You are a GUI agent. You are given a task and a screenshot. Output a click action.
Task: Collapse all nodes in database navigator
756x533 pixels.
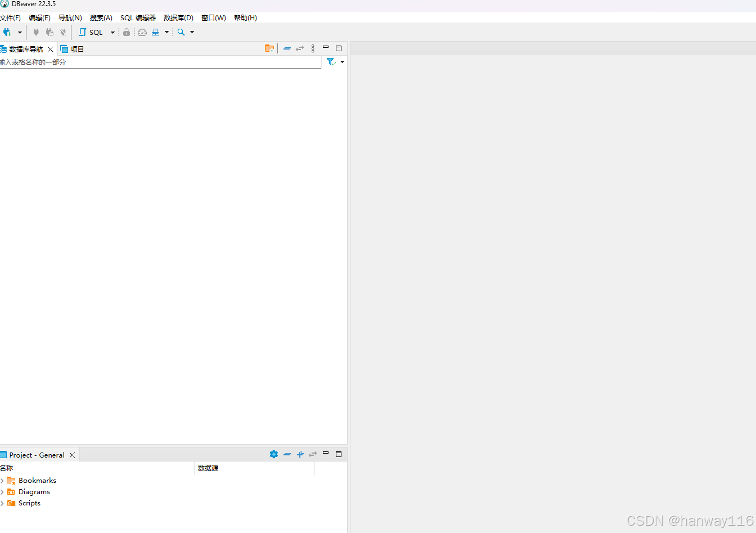287,49
